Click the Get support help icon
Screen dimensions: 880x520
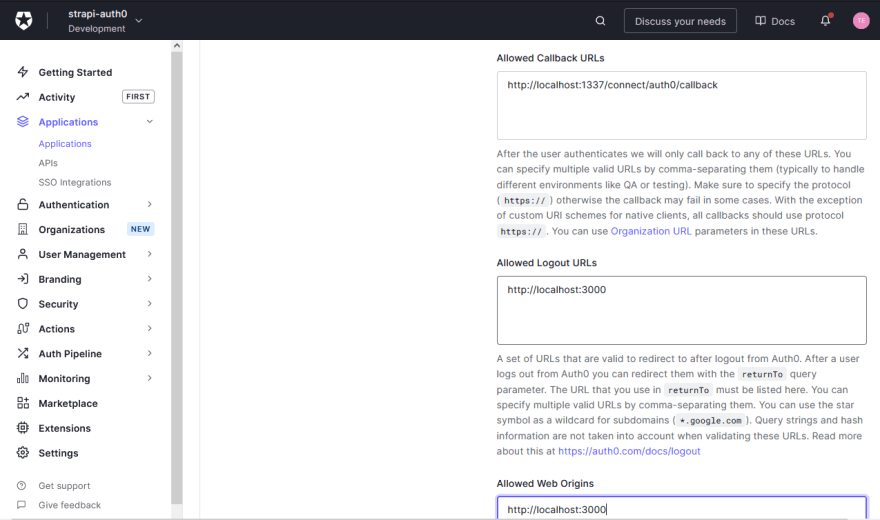21,486
